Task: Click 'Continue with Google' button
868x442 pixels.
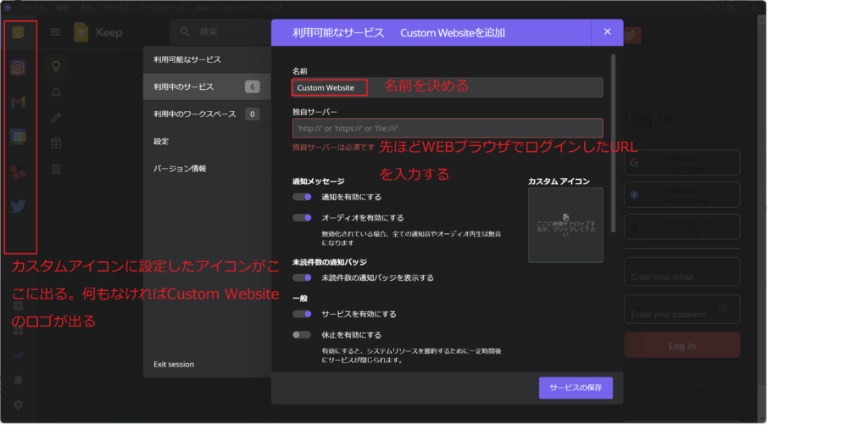Action: [x=682, y=163]
